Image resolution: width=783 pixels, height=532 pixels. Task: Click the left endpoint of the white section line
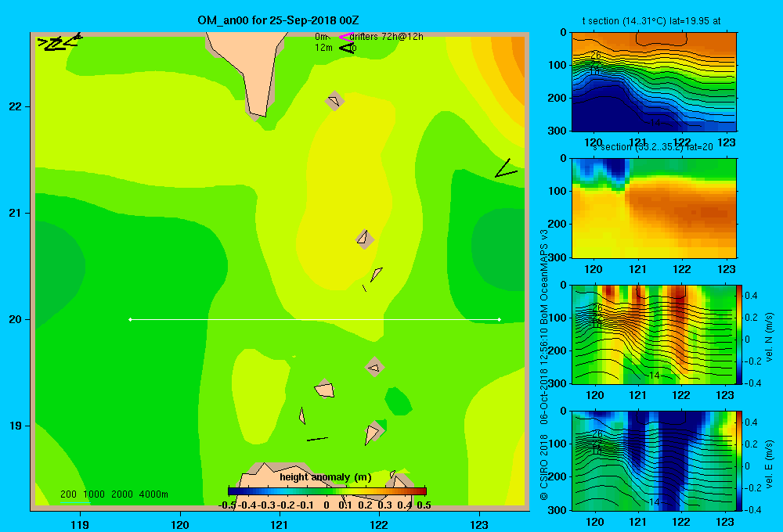[x=130, y=319]
